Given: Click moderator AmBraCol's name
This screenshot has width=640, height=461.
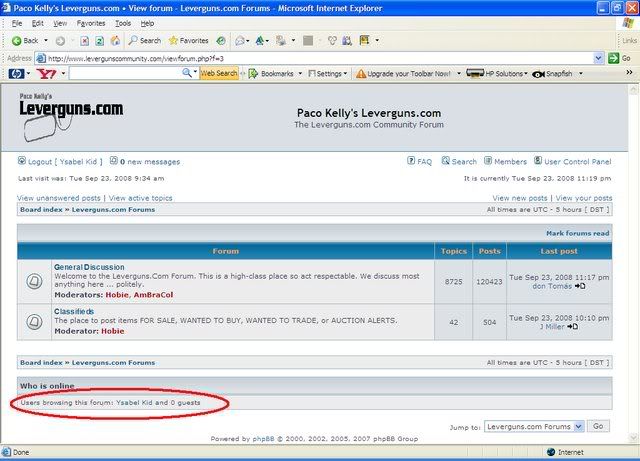Looking at the screenshot, I should click(153, 295).
